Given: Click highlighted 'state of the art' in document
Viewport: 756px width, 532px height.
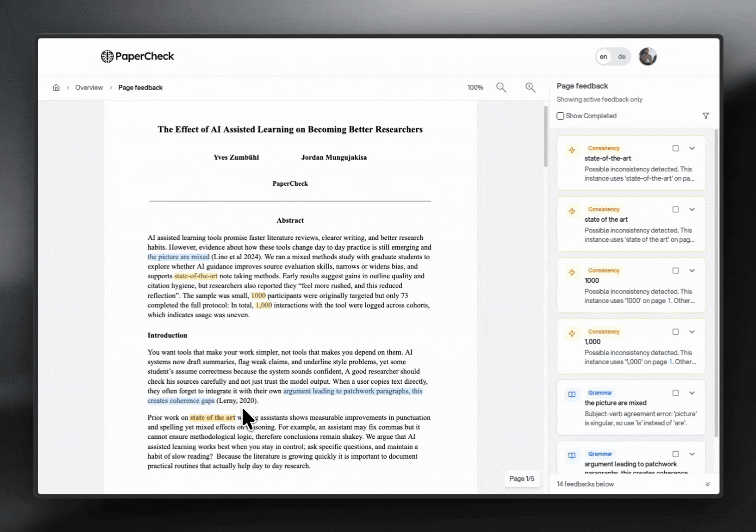Looking at the screenshot, I should click(x=212, y=417).
